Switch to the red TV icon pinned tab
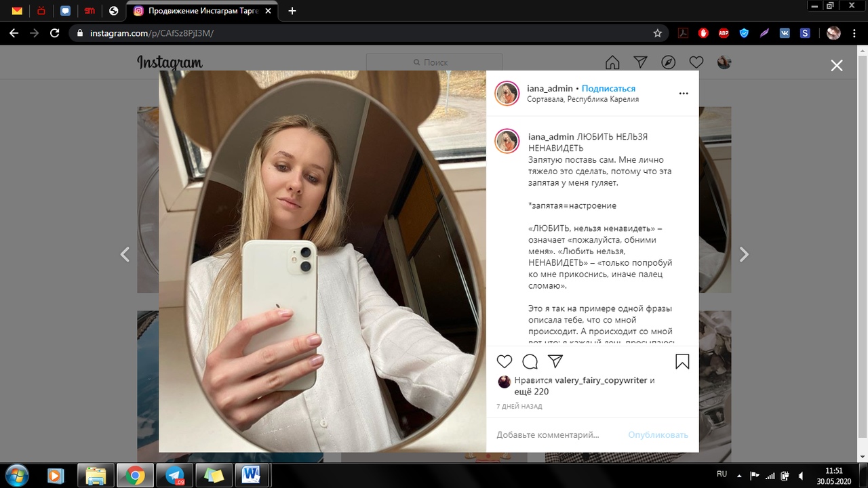Screen dimensions: 868x488 41,11
